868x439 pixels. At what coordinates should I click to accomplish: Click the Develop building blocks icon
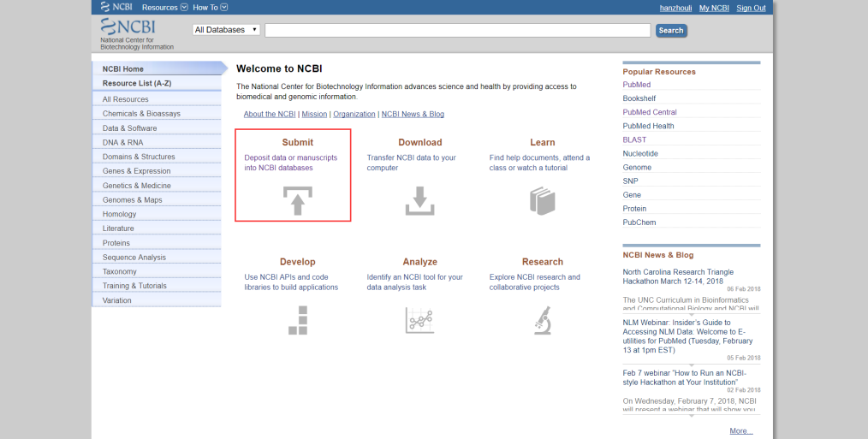[297, 319]
